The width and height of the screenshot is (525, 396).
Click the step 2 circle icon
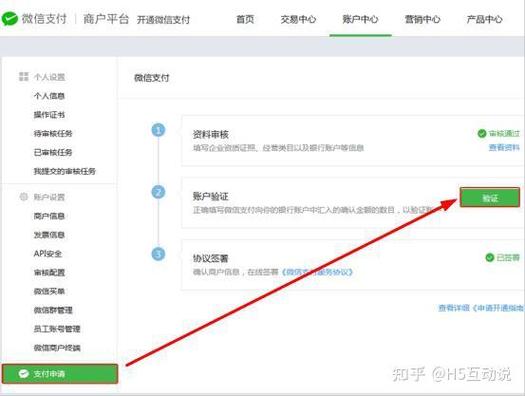tap(158, 192)
